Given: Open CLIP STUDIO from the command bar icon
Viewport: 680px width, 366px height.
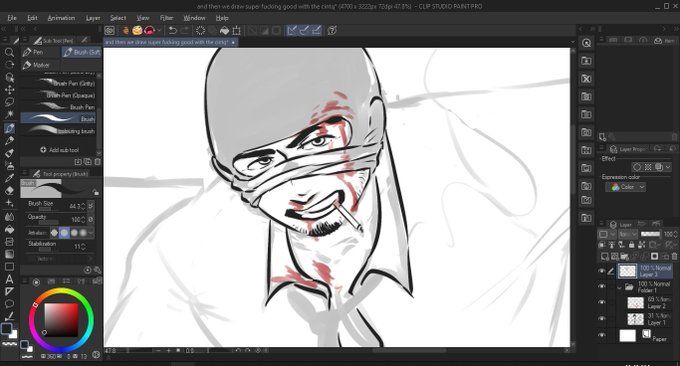Looking at the screenshot, I should tap(109, 30).
